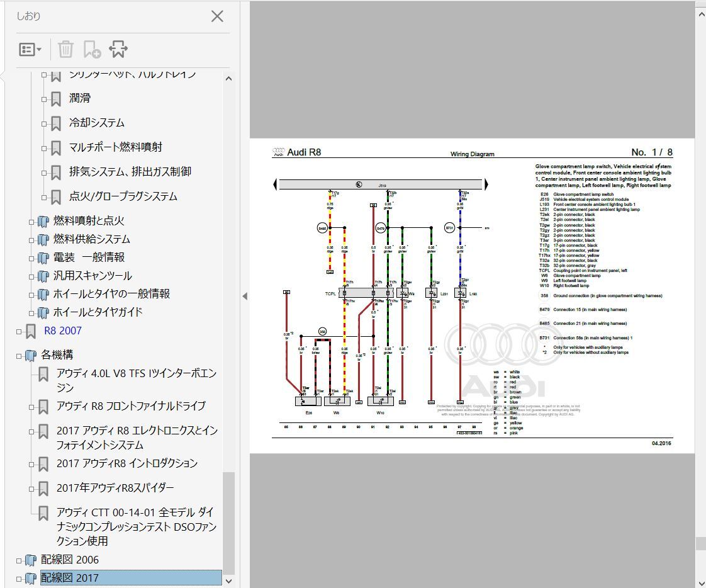
Task: Click the 'Audi R8' page title
Action: pyautogui.click(x=304, y=152)
